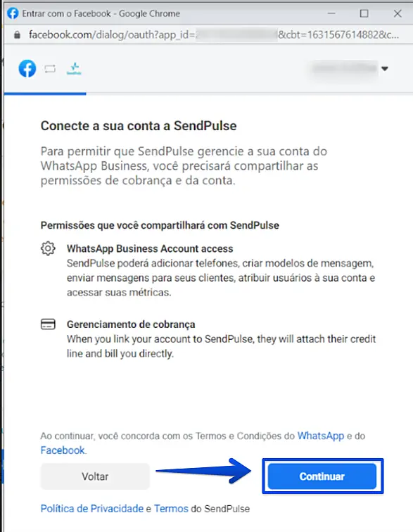Screen dimensions: 413x532
Task: Click the Continuar button
Action: tap(322, 476)
